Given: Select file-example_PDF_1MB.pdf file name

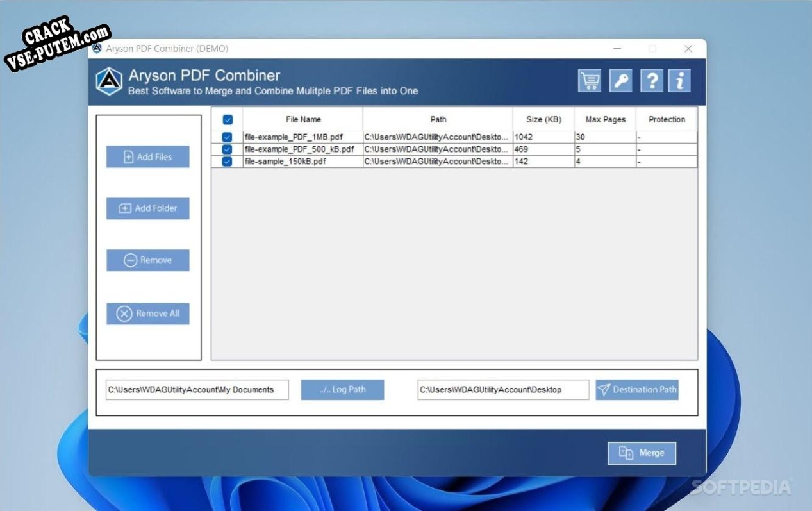Looking at the screenshot, I should [x=294, y=137].
